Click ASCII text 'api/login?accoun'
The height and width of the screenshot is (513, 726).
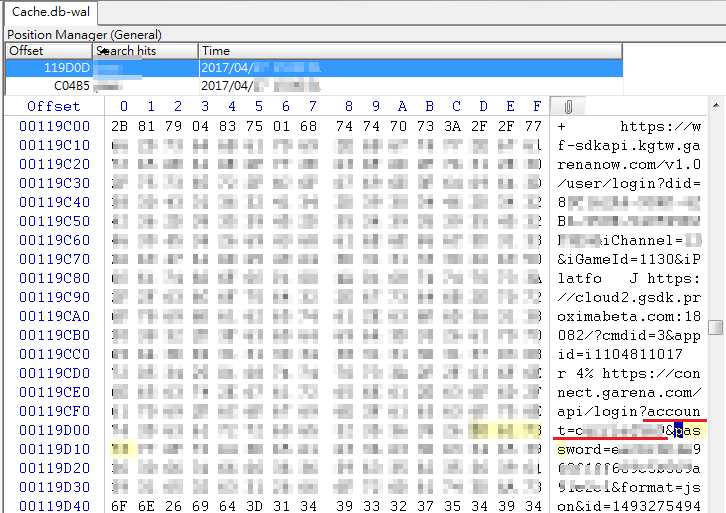629,411
